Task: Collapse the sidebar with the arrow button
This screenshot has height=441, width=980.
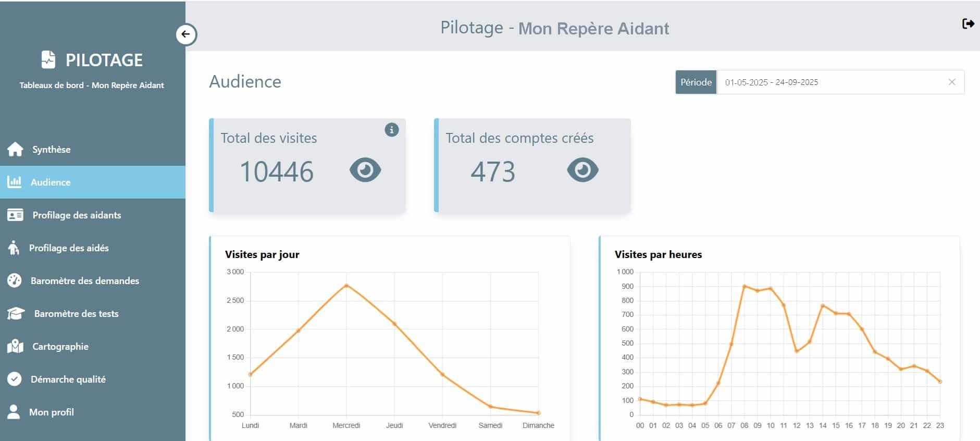Action: coord(186,34)
